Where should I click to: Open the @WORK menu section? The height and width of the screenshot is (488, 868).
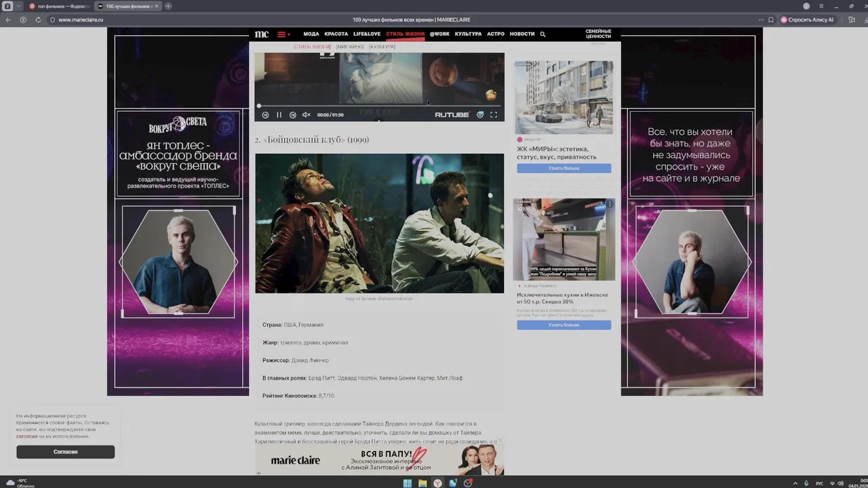click(x=439, y=34)
